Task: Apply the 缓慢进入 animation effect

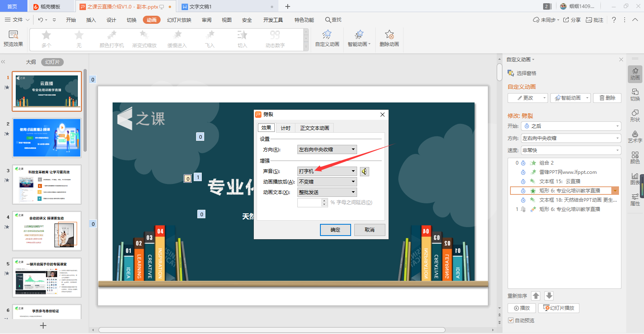Action: coord(177,39)
